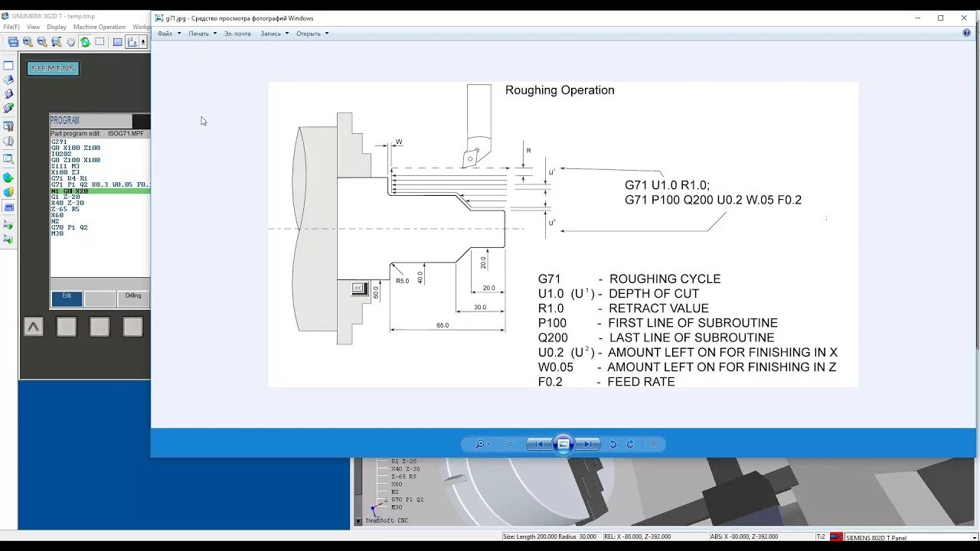Click the up-caret panel key below the screen
980x551 pixels.
click(33, 327)
